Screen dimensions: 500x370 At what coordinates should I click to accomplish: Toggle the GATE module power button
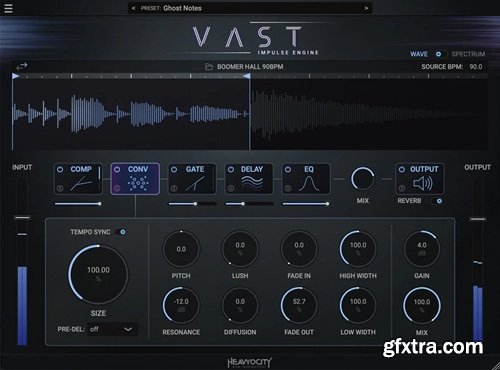coord(174,169)
